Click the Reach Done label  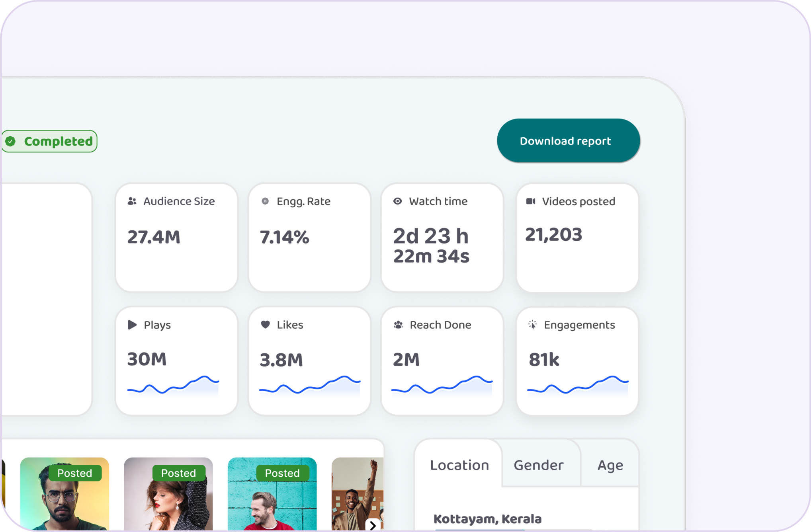[441, 325]
